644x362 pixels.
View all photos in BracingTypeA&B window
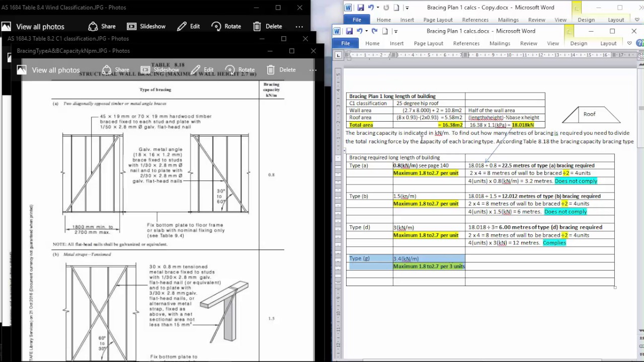coord(48,70)
